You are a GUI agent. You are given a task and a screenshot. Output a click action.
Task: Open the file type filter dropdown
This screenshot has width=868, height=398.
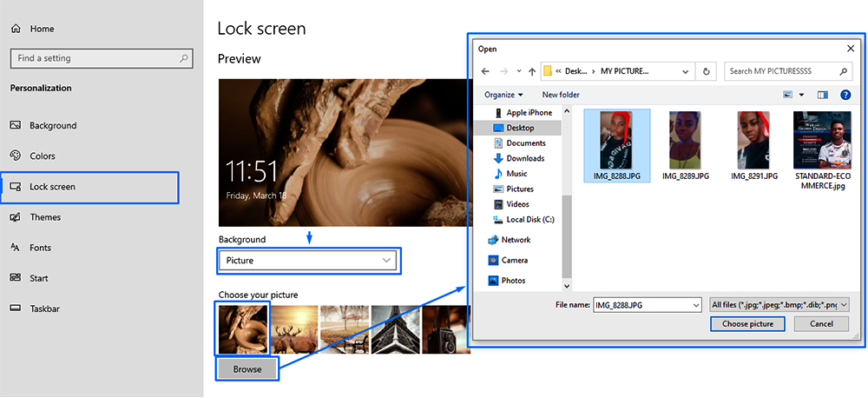[778, 305]
